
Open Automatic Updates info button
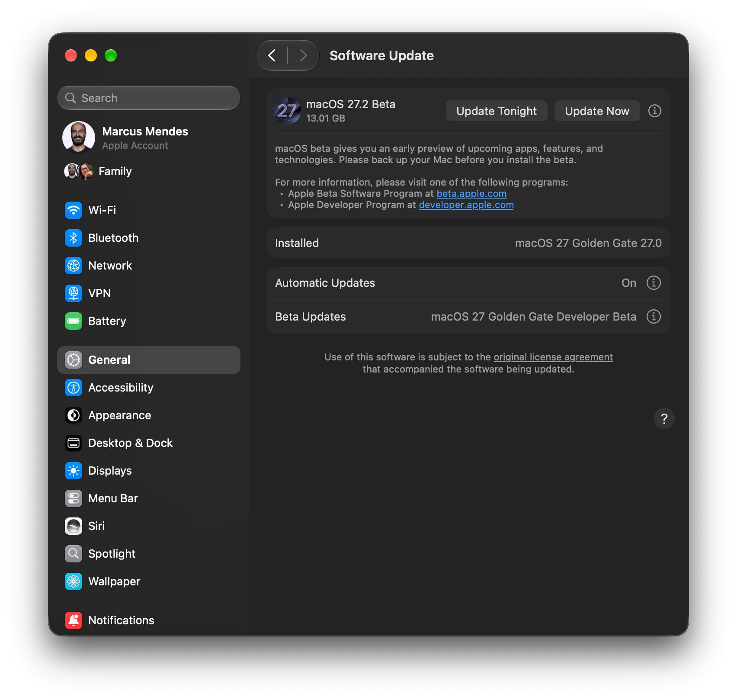[x=654, y=283]
